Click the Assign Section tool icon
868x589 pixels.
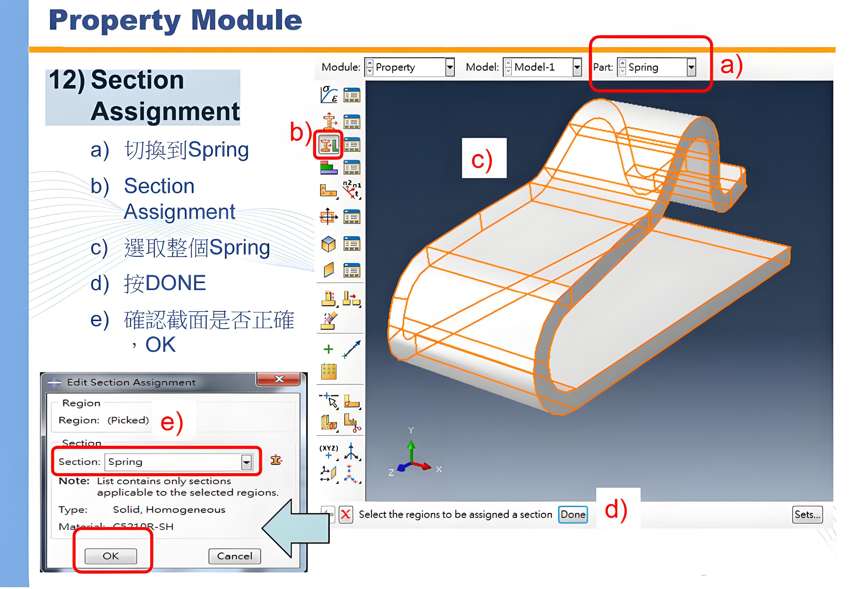(x=329, y=145)
